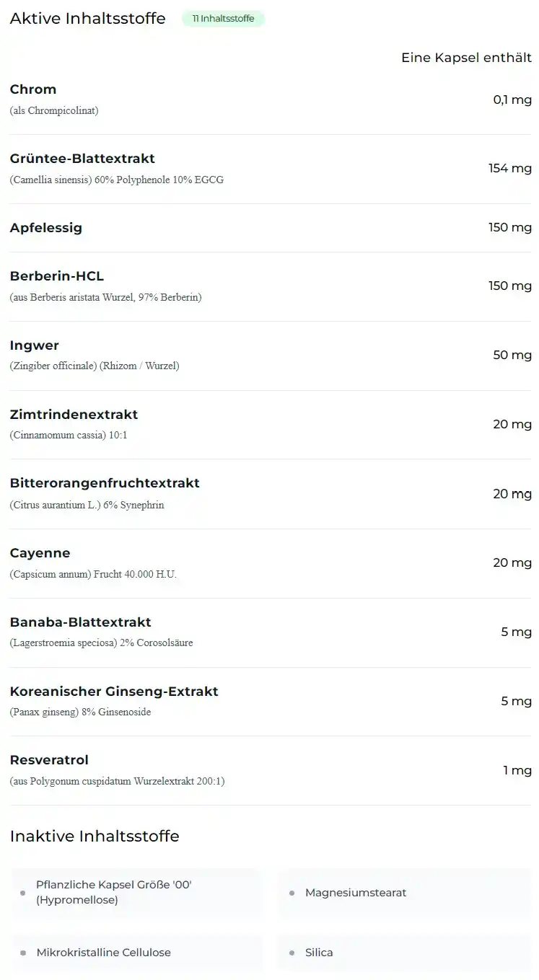Image resolution: width=539 pixels, height=980 pixels.
Task: Click the Zimtrindenextrakt ingredient title
Action: pos(74,415)
